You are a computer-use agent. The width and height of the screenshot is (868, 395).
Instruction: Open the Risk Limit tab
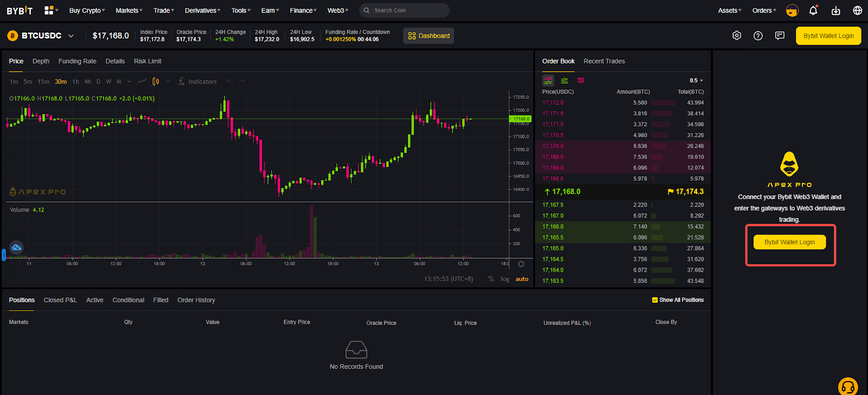148,61
